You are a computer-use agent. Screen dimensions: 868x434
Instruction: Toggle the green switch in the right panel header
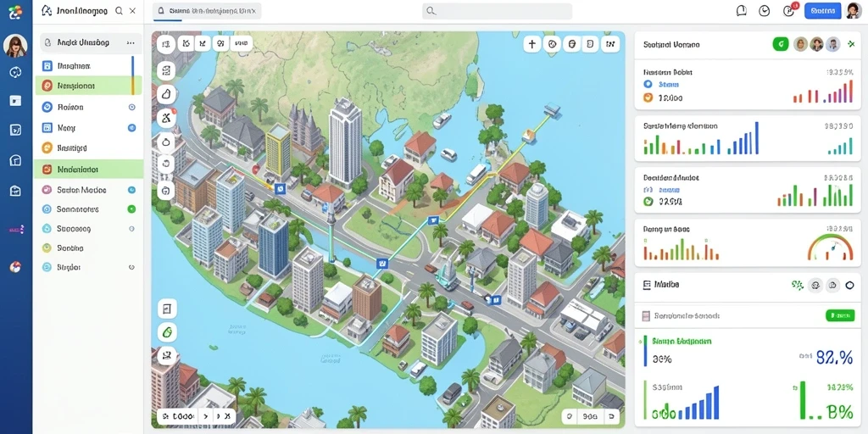[x=781, y=44]
